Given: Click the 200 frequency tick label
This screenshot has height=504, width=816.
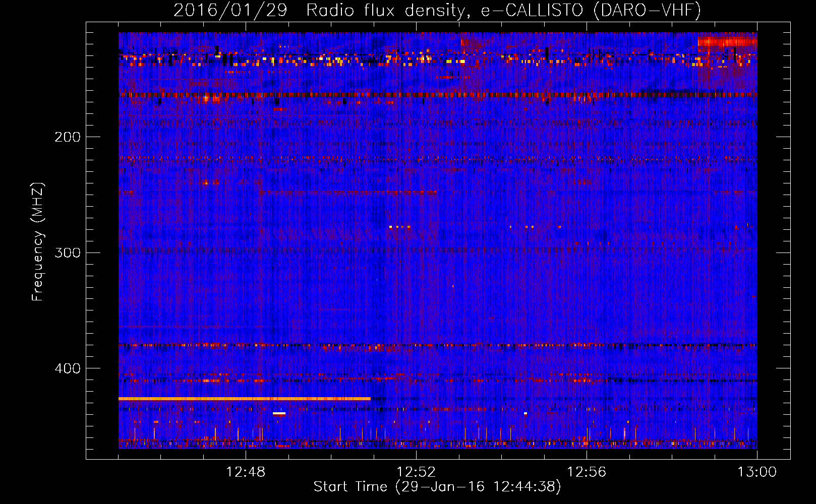Looking at the screenshot, I should [x=68, y=137].
